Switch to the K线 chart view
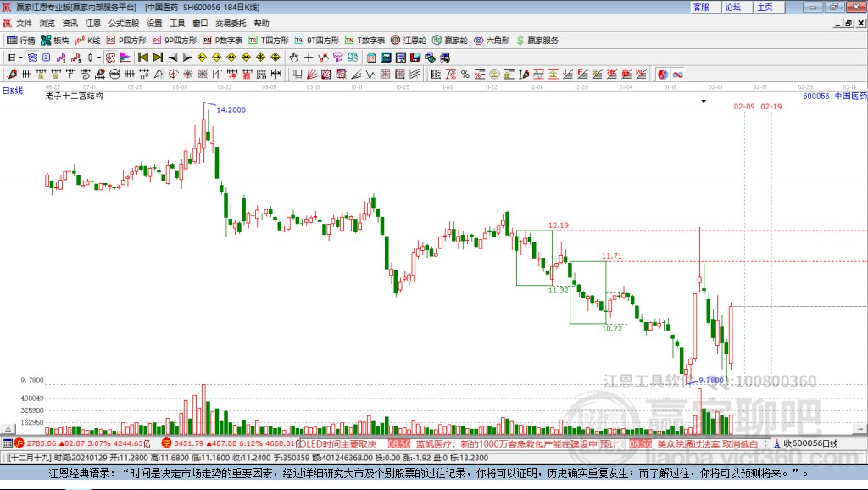The width and height of the screenshot is (868, 490). pos(87,41)
